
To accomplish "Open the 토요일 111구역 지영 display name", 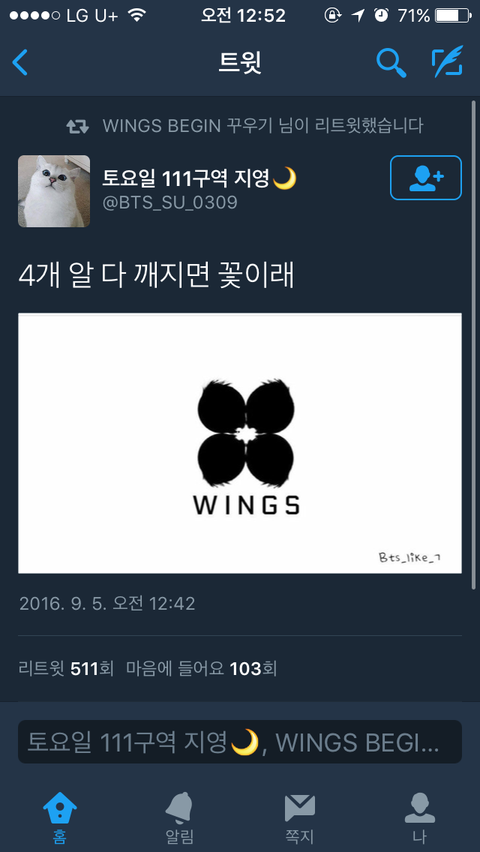I will click(199, 178).
